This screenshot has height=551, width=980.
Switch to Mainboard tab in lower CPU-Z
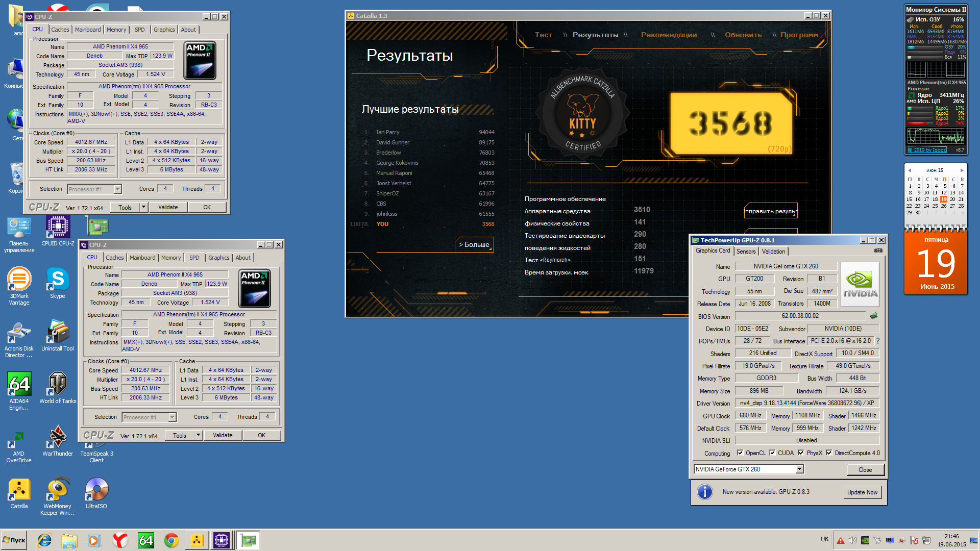pos(142,258)
